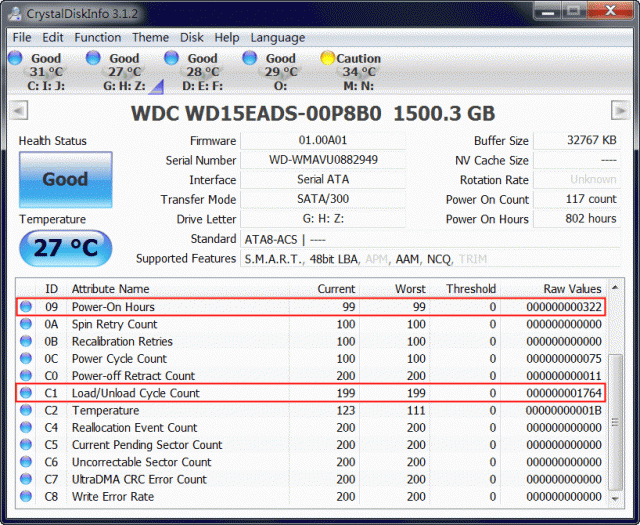Open the Function menu
Image resolution: width=640 pixels, height=525 pixels.
tap(98, 38)
